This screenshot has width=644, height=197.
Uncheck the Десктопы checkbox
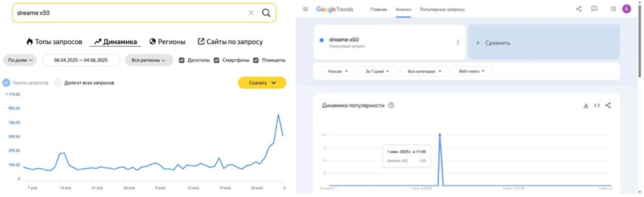[x=182, y=60]
